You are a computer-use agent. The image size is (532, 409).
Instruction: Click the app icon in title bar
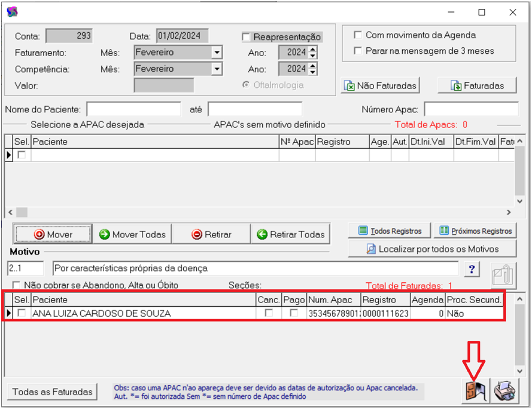point(11,13)
